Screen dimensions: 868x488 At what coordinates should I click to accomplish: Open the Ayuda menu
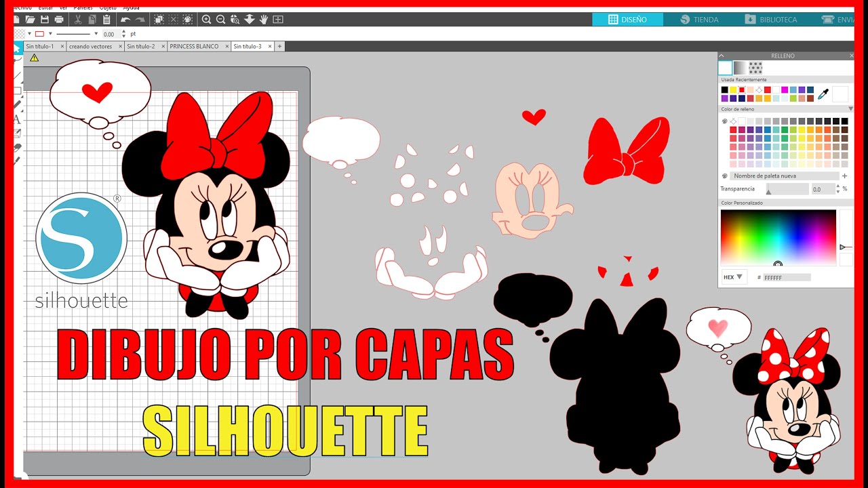pos(131,7)
